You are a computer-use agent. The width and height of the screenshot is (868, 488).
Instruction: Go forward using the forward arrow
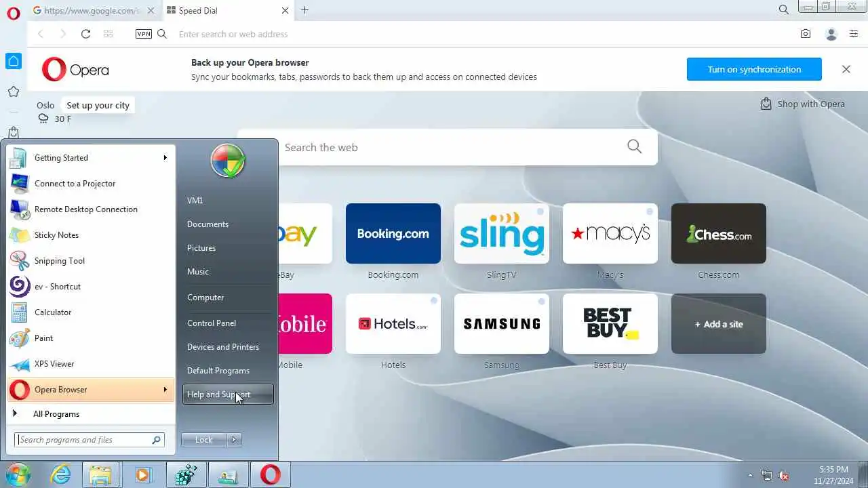(63, 34)
